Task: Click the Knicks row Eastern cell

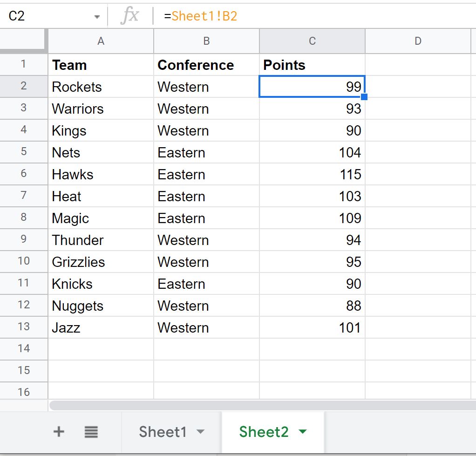Action: coord(206,284)
